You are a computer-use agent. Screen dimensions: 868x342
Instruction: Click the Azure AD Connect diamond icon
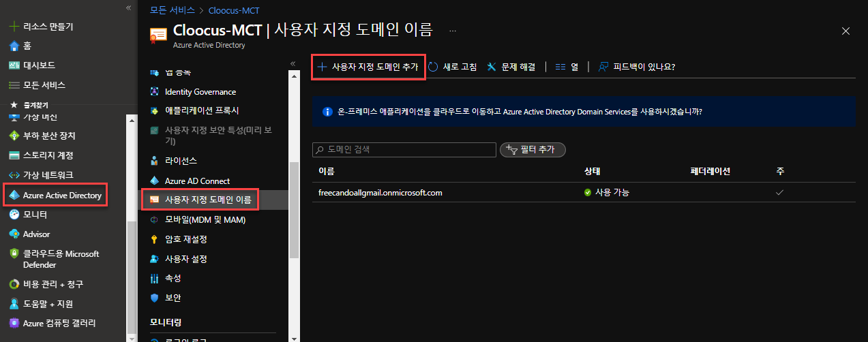coord(154,181)
